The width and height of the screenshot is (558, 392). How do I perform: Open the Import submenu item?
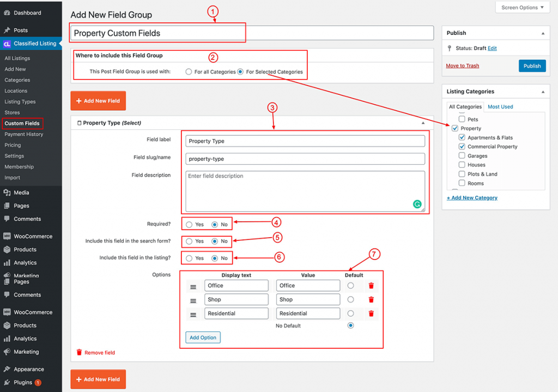click(12, 178)
